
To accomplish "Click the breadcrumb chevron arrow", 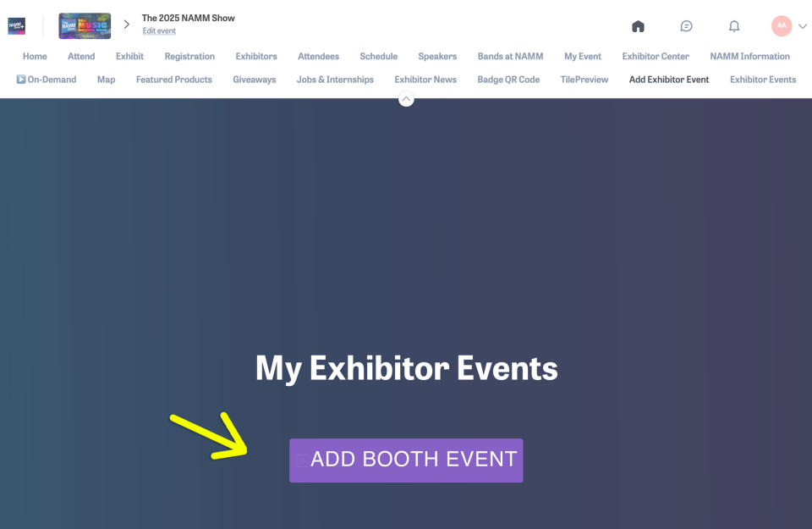I will 127,25.
